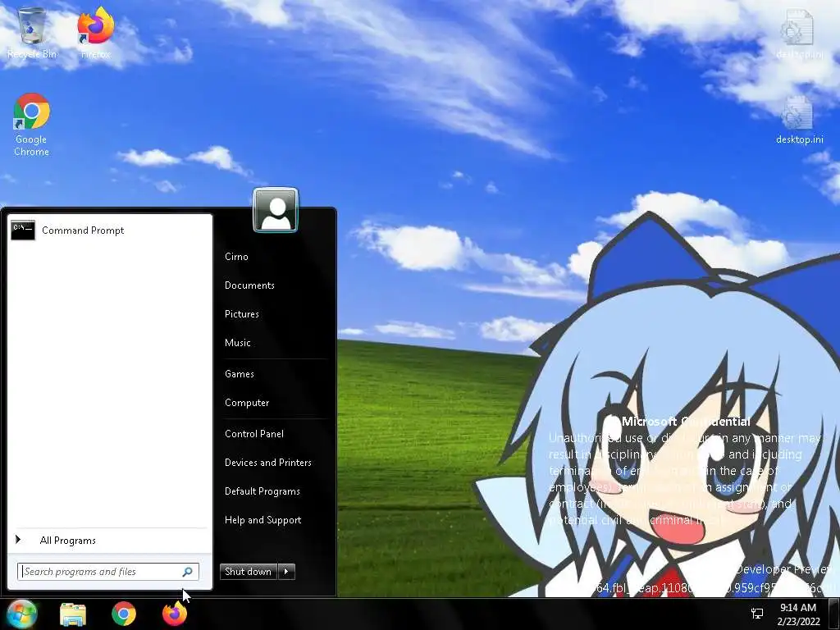The height and width of the screenshot is (630, 840).
Task: Select the Google Chrome desktop shortcut
Action: [32, 125]
